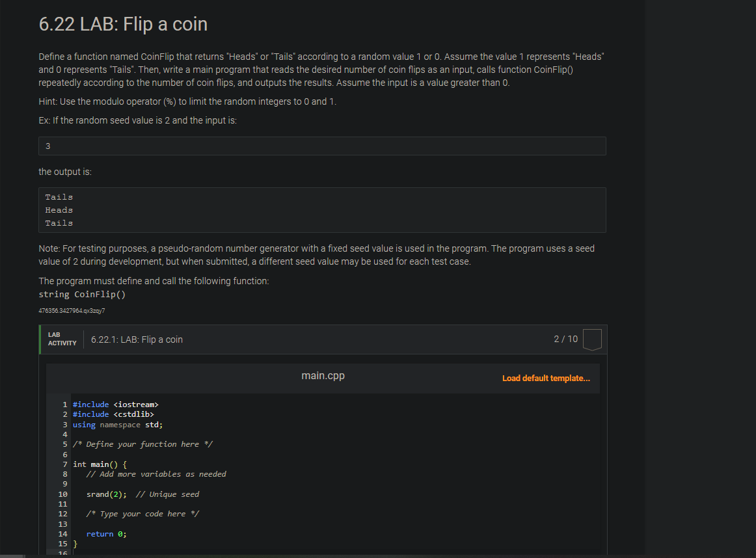Click the 6.22.1: LAB: Flip a coin title
756x558 pixels.
(x=137, y=339)
